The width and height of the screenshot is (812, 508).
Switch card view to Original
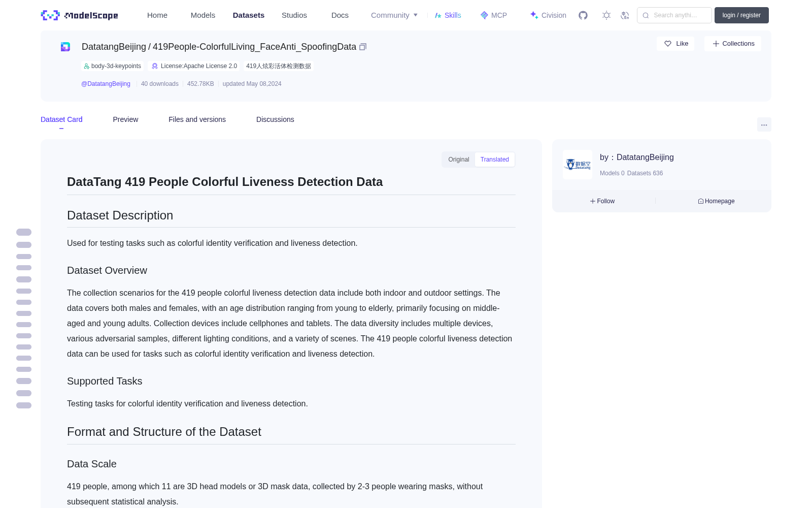459,160
